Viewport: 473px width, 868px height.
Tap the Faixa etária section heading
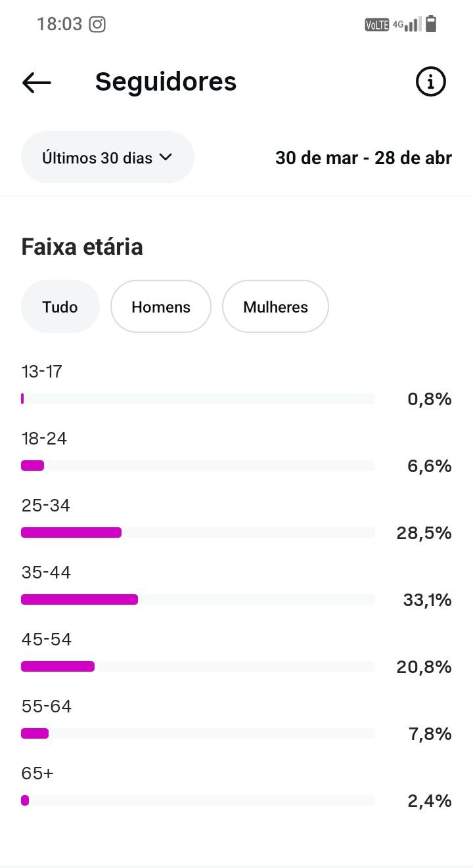tap(82, 247)
